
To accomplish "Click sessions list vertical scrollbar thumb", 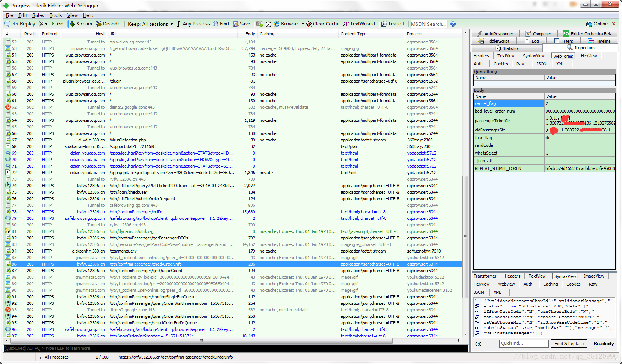I will pos(465,236).
